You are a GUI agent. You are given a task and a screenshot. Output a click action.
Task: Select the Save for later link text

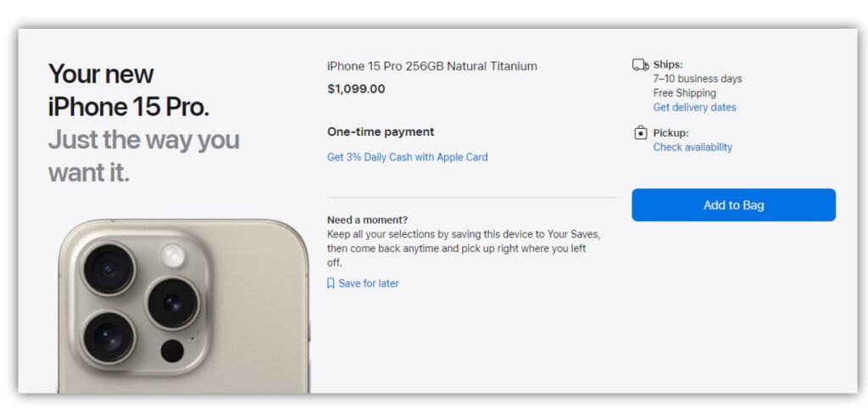369,283
